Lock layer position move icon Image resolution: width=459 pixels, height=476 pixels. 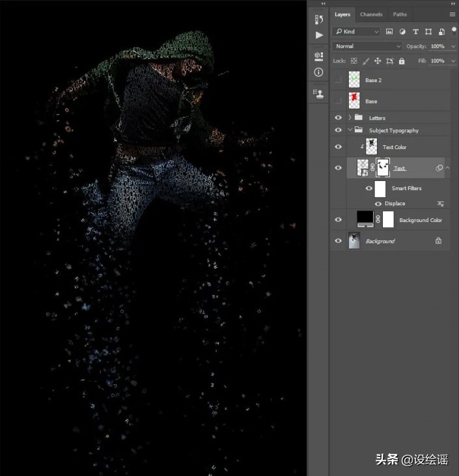pos(378,61)
